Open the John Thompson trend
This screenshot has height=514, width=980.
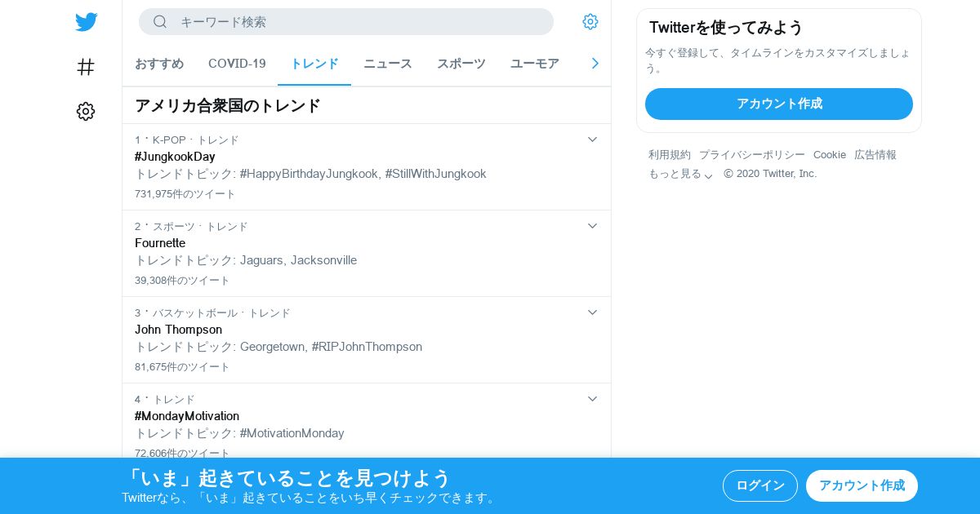coord(178,330)
